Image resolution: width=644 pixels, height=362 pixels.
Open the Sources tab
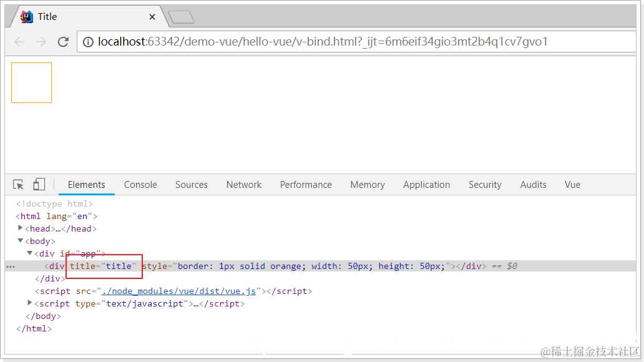pos(192,185)
